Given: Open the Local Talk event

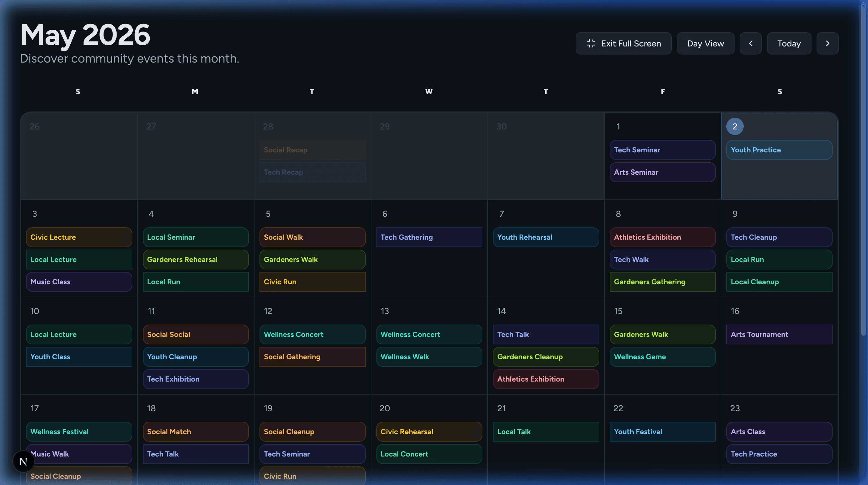Looking at the screenshot, I should tap(546, 432).
